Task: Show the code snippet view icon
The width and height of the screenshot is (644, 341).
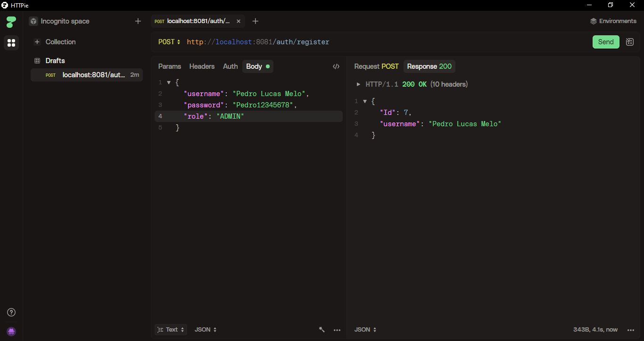Action: click(336, 66)
